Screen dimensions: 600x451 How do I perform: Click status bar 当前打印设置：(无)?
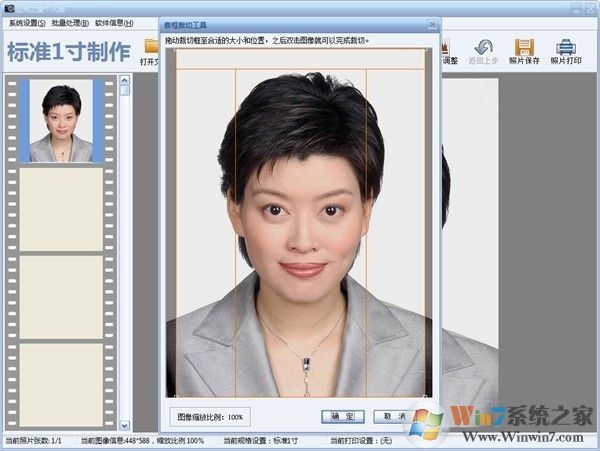coord(359,441)
